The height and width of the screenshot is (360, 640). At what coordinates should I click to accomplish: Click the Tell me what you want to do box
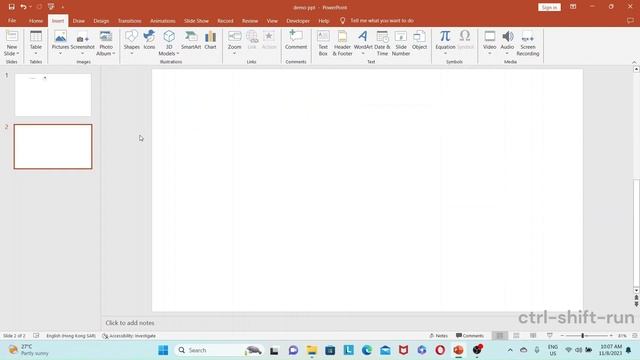(x=382, y=20)
